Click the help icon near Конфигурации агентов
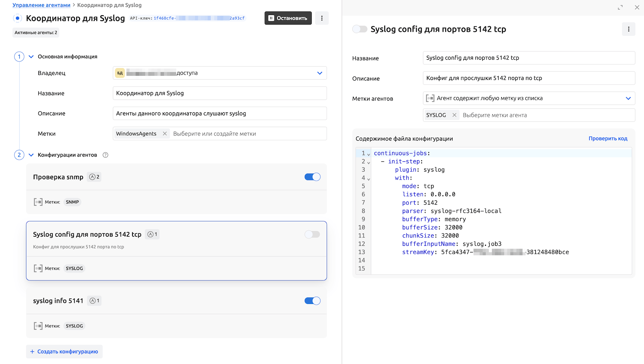The image size is (644, 364). [106, 155]
